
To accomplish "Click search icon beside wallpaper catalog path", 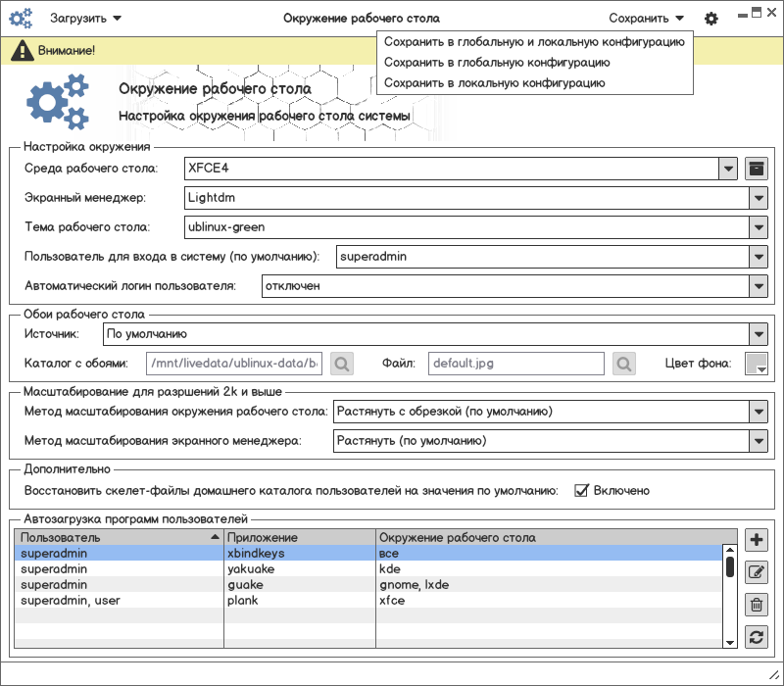I will point(342,364).
